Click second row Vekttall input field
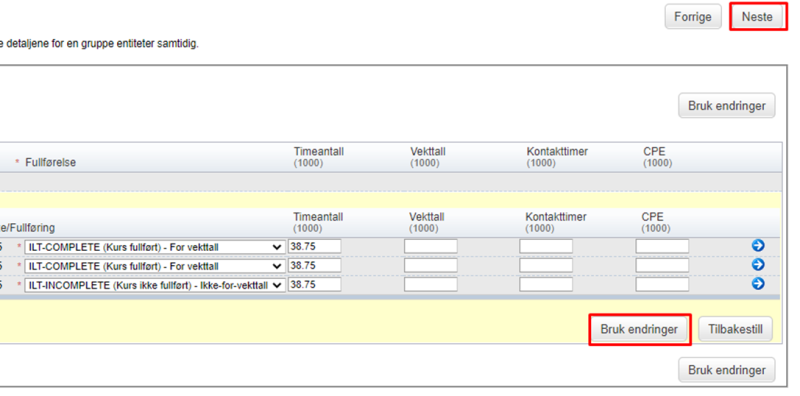Image resolution: width=800 pixels, height=396 pixels. click(x=431, y=266)
